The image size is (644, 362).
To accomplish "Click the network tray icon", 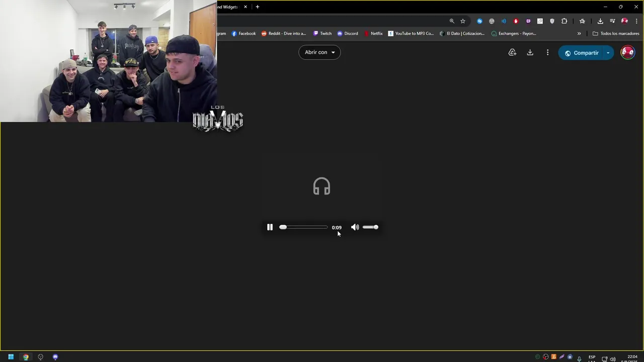I will coord(605,359).
